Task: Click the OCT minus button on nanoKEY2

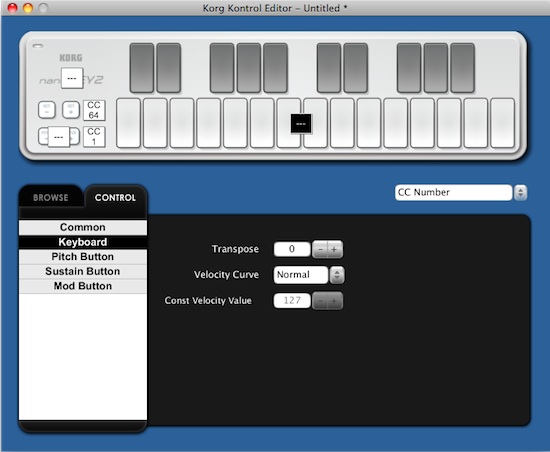Action: click(x=47, y=110)
